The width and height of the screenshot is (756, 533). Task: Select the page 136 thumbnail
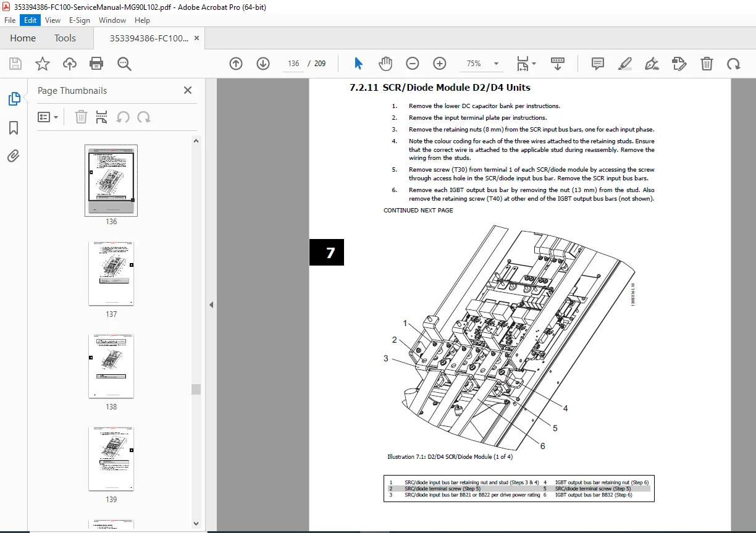(111, 180)
